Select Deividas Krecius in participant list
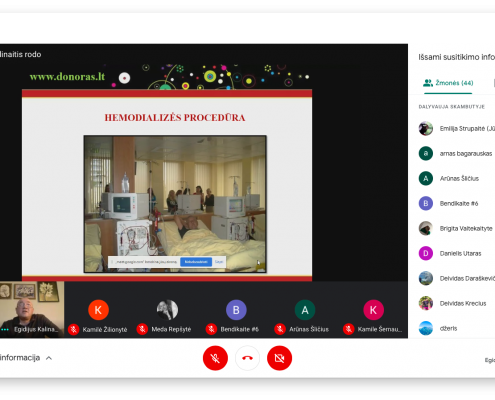This screenshot has height=400, width=495. pyautogui.click(x=457, y=303)
